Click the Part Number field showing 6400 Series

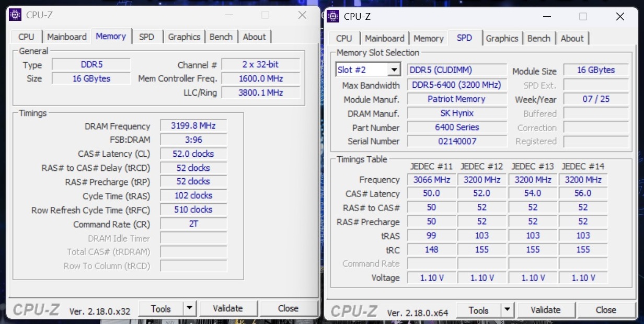[456, 128]
